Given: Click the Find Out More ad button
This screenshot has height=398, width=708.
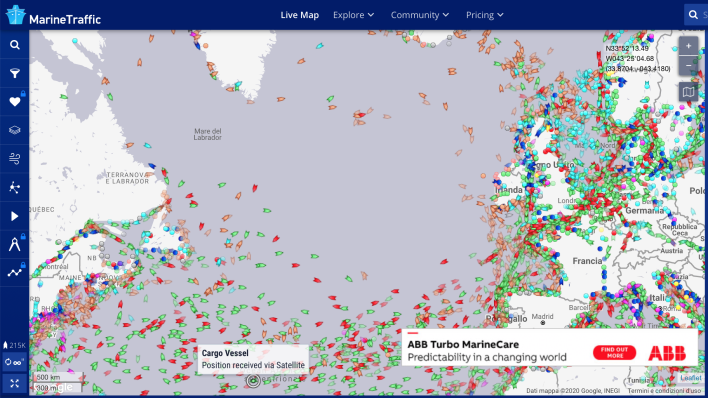Looking at the screenshot, I should tap(614, 352).
